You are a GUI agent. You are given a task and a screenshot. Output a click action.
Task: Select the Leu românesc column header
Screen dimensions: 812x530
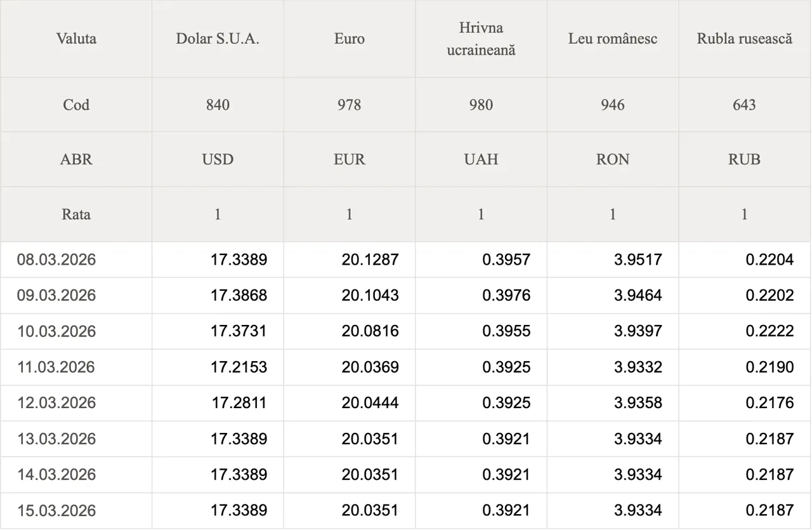613,39
